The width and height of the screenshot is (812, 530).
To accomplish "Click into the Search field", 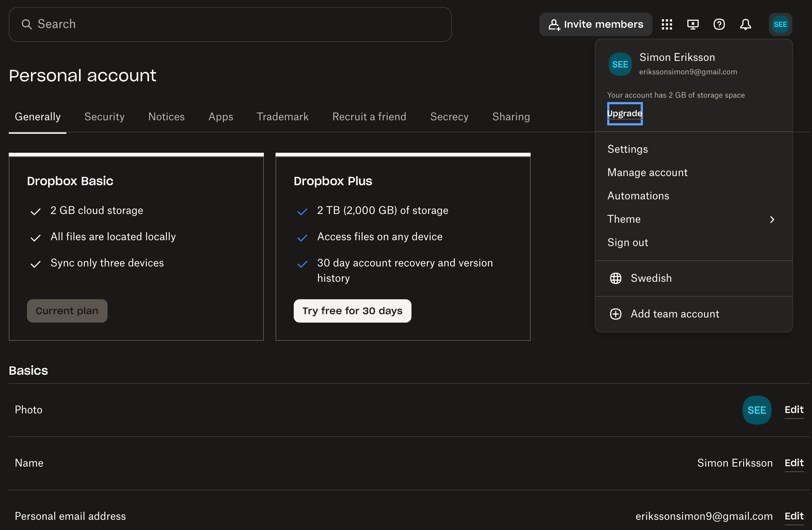I will (230, 24).
